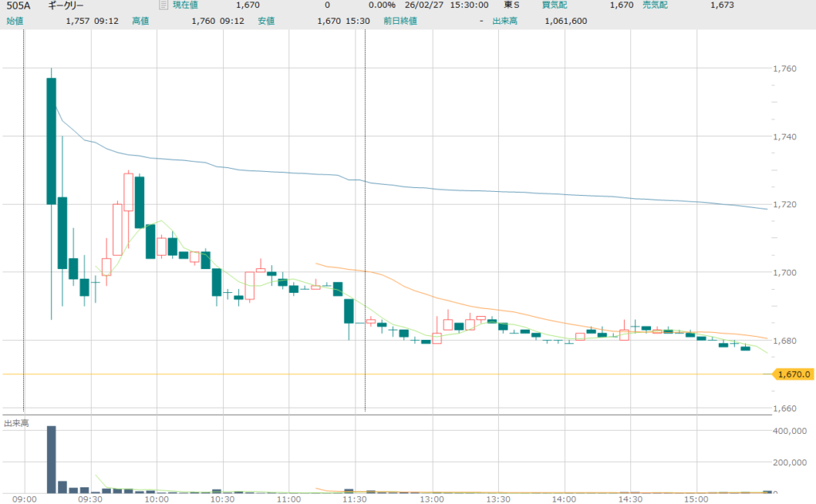
Task: Click the 1,670.0 current price tag
Action: tap(792, 374)
